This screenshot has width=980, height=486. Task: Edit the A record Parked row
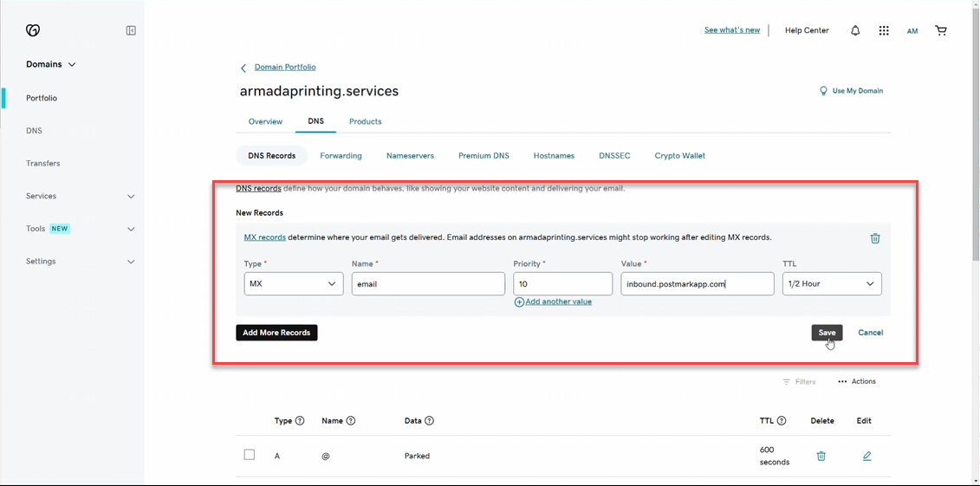pyautogui.click(x=866, y=456)
